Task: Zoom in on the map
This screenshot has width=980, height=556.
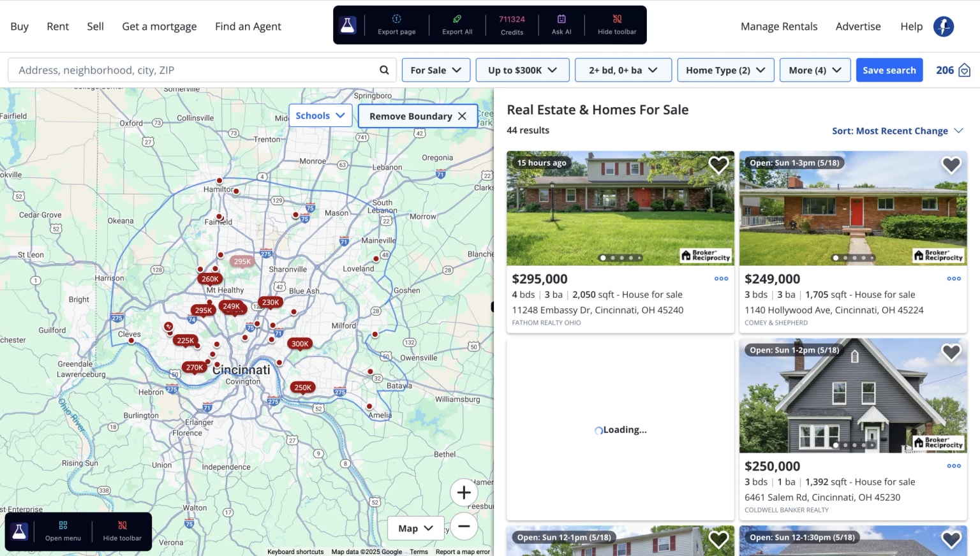Action: pos(464,493)
